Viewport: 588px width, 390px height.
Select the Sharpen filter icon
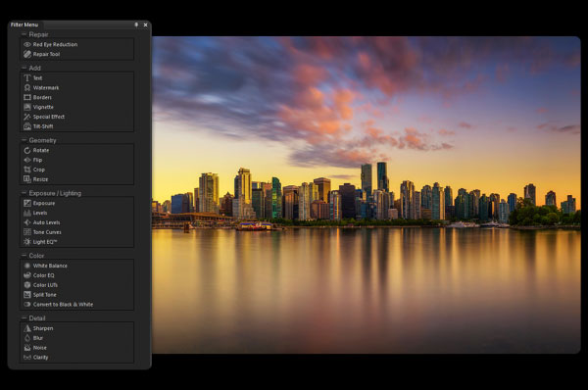(x=27, y=328)
